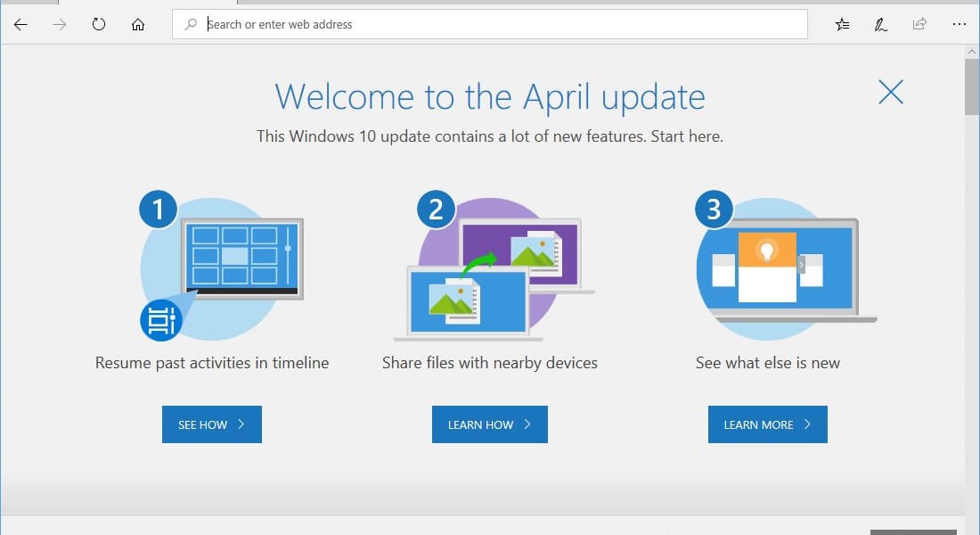Close the April update welcome banner
The height and width of the screenshot is (535, 980).
(x=891, y=92)
